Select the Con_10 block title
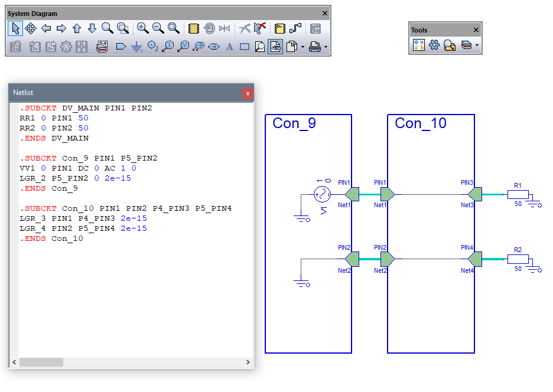This screenshot has height=392, width=553. [x=421, y=123]
